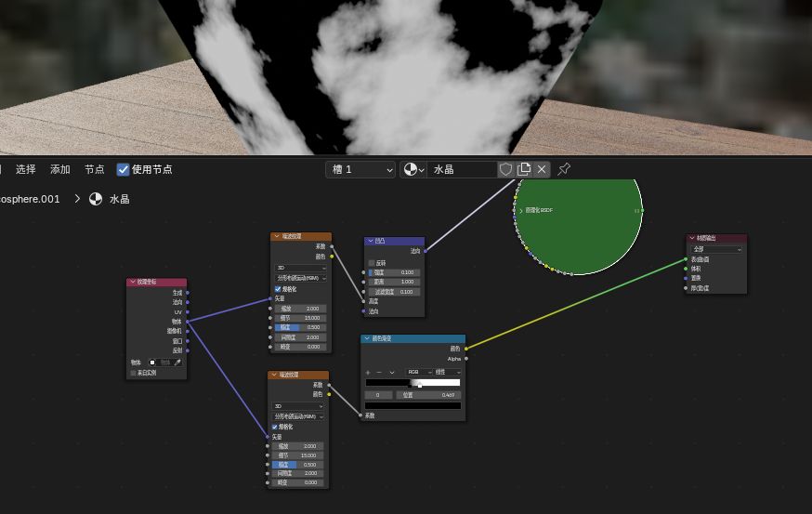The width and height of the screenshot is (812, 514).
Task: Click the 水晶 material name field
Action: (x=462, y=169)
